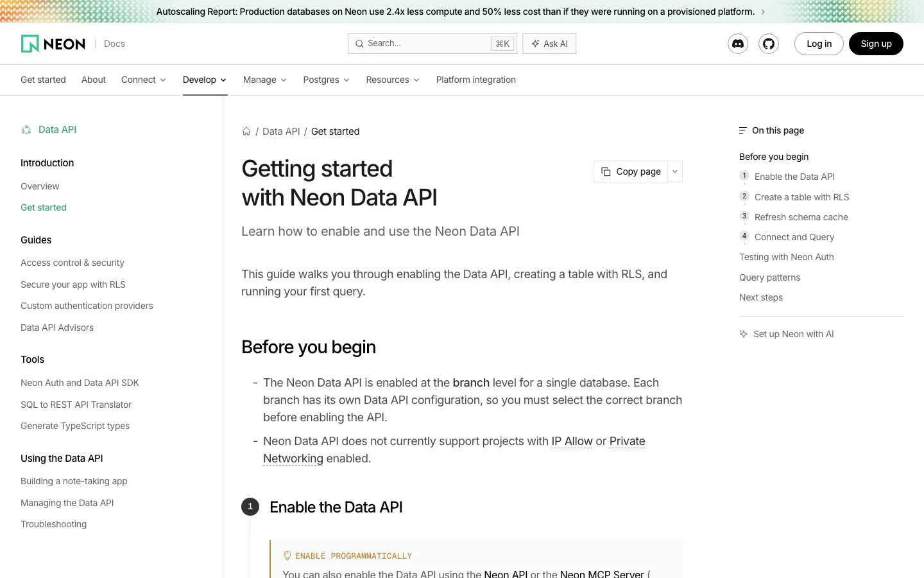
Task: Expand the Connect menu
Action: [x=144, y=80]
